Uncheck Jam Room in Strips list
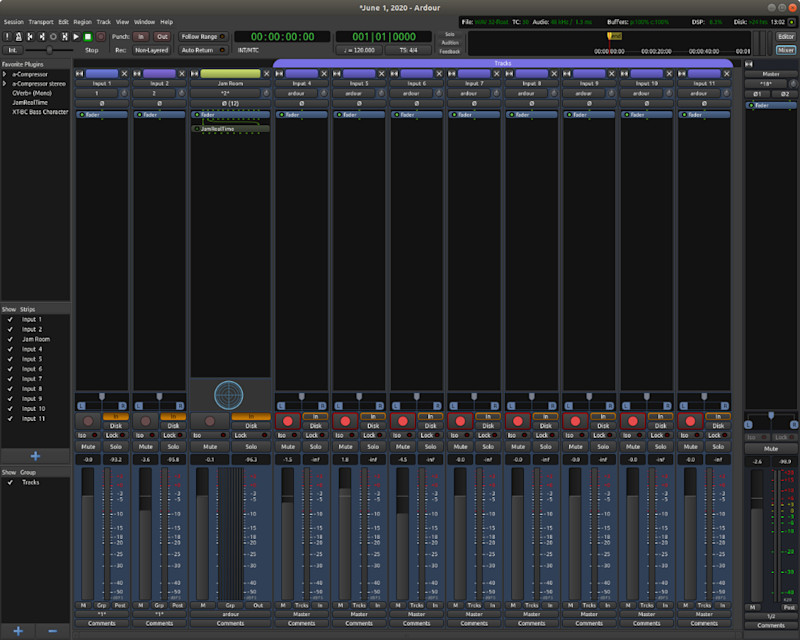Image resolution: width=800 pixels, height=640 pixels. click(x=10, y=339)
